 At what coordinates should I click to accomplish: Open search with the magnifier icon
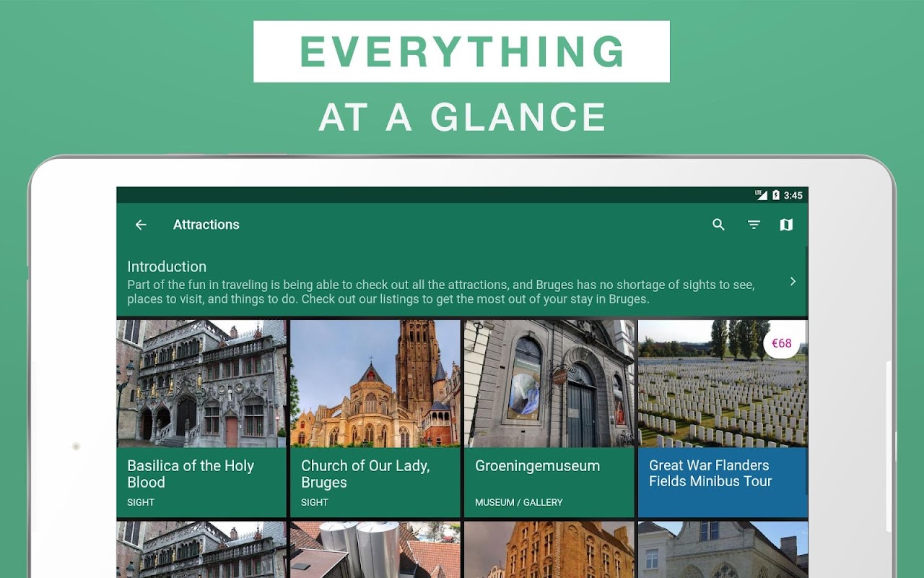(x=718, y=225)
